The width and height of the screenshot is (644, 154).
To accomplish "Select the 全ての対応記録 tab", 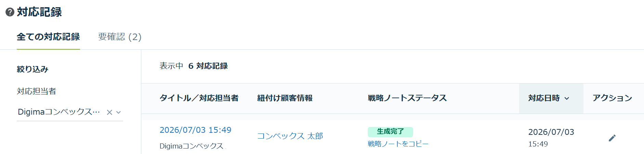I will coord(48,37).
